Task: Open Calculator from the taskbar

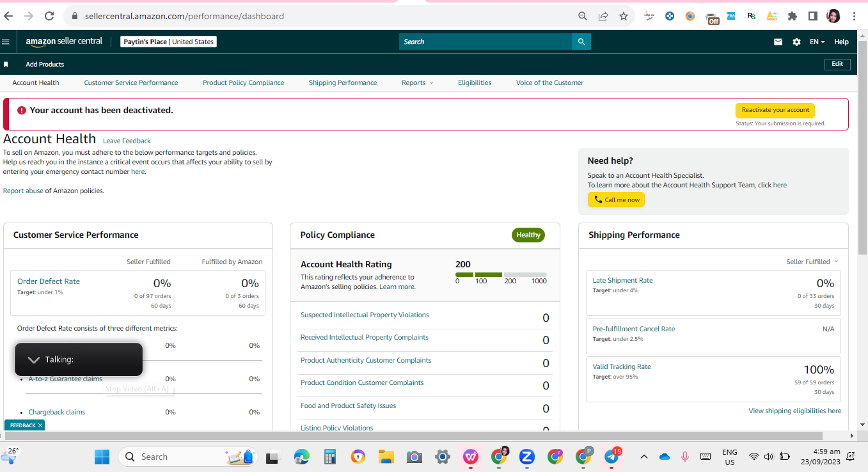Action: coord(330,457)
